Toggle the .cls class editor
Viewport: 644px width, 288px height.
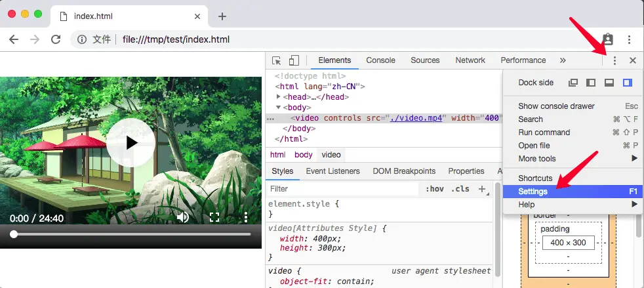coord(460,189)
